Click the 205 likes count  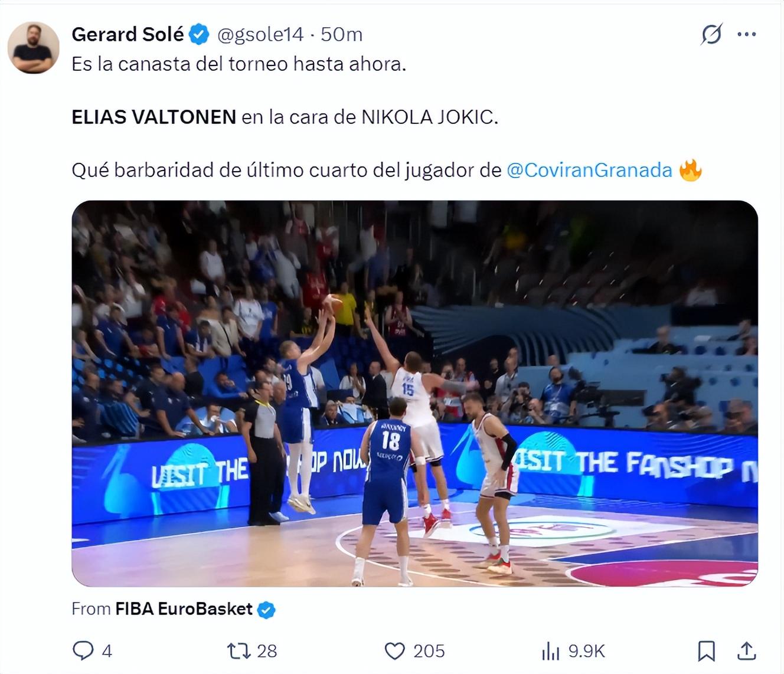(429, 651)
